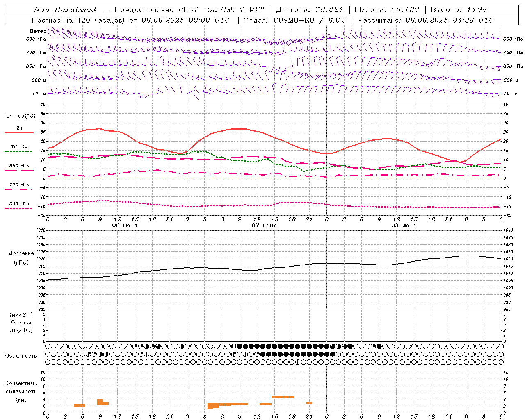Click the 'Долгота: 78.221' value
The height and width of the screenshot is (420, 525).
310,10
